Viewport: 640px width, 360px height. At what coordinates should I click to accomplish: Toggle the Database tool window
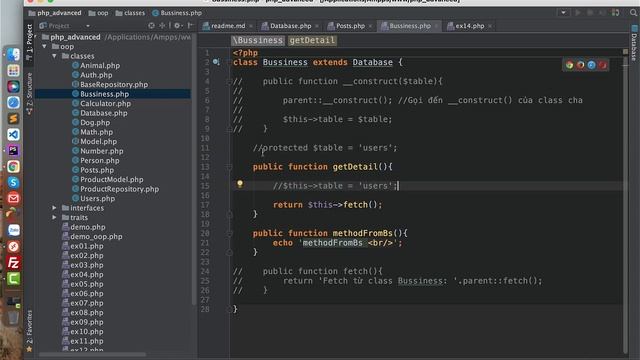point(634,43)
